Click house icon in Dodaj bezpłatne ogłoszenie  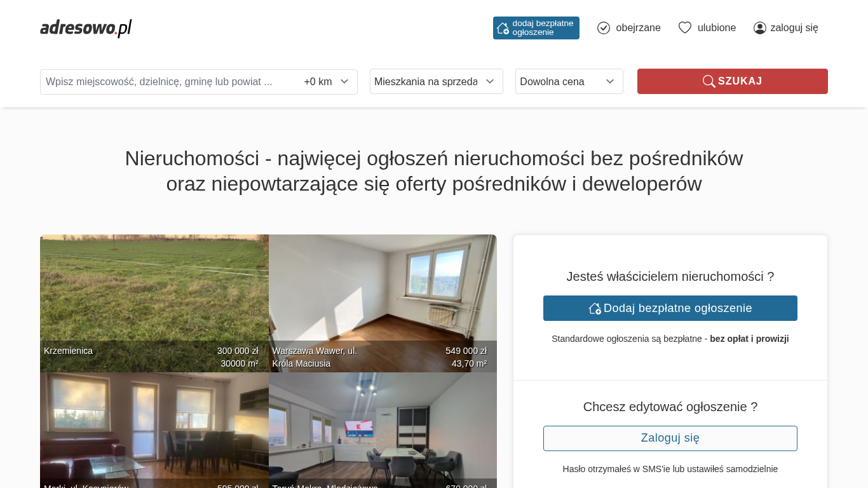coord(595,308)
